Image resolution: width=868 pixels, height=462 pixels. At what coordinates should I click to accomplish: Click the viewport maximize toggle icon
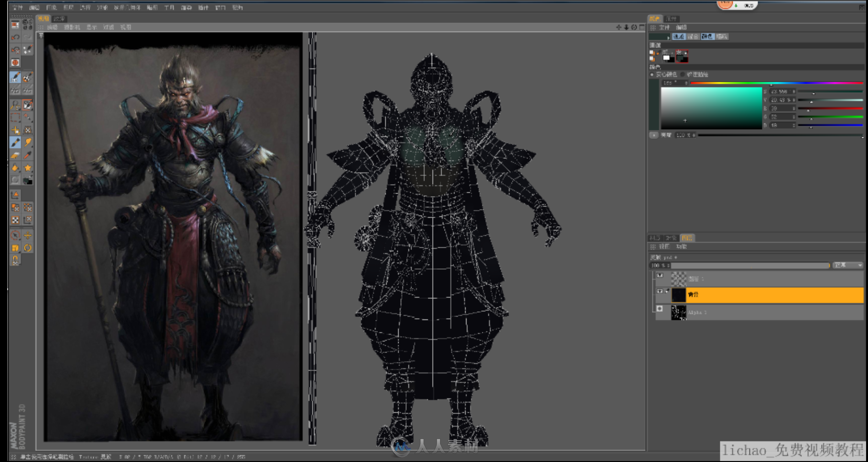(641, 27)
